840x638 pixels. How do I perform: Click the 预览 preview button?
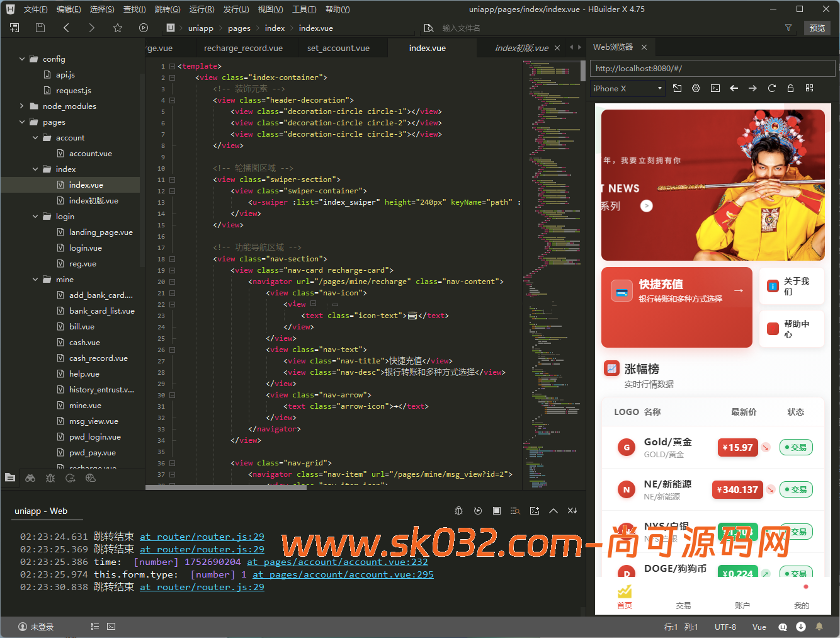(817, 28)
